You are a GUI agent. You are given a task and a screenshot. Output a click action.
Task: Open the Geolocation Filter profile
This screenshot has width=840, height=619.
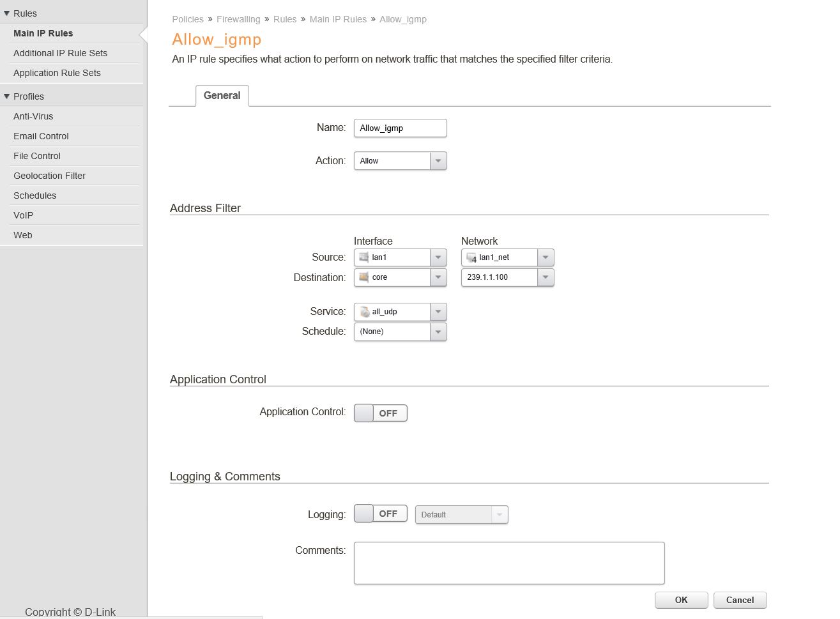pyautogui.click(x=49, y=176)
